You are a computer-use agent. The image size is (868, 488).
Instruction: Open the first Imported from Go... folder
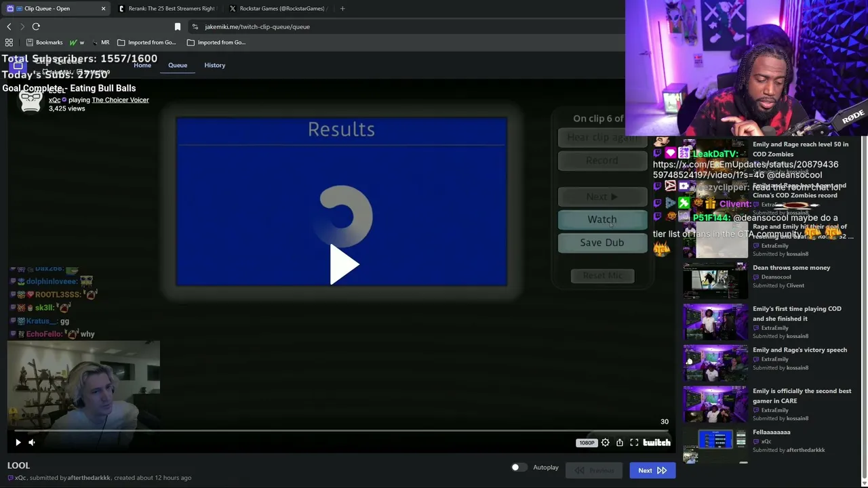pyautogui.click(x=146, y=42)
